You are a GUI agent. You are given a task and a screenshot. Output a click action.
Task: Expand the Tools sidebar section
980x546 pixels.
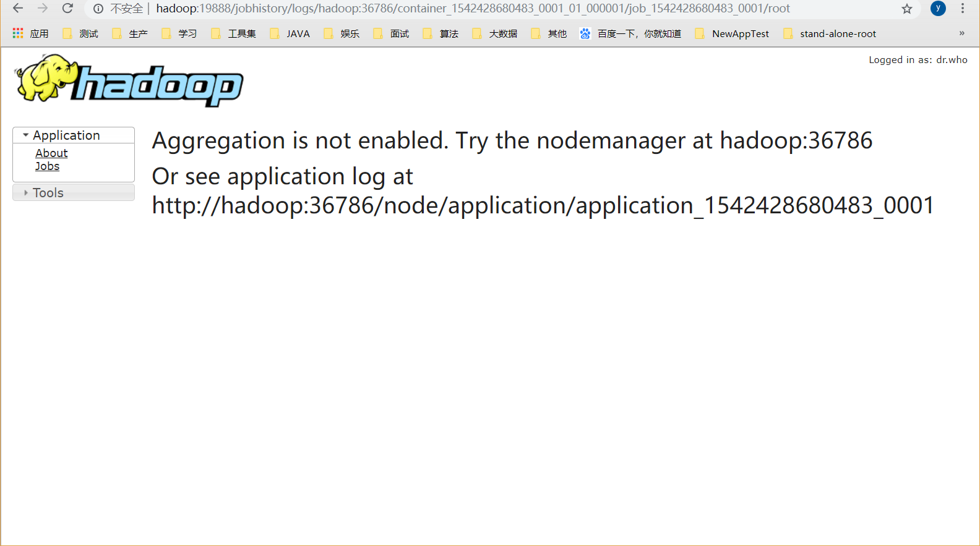coord(74,193)
